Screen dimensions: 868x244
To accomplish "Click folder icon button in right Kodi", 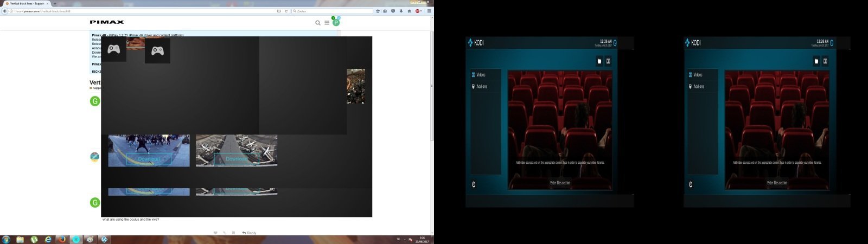I will click(x=816, y=61).
